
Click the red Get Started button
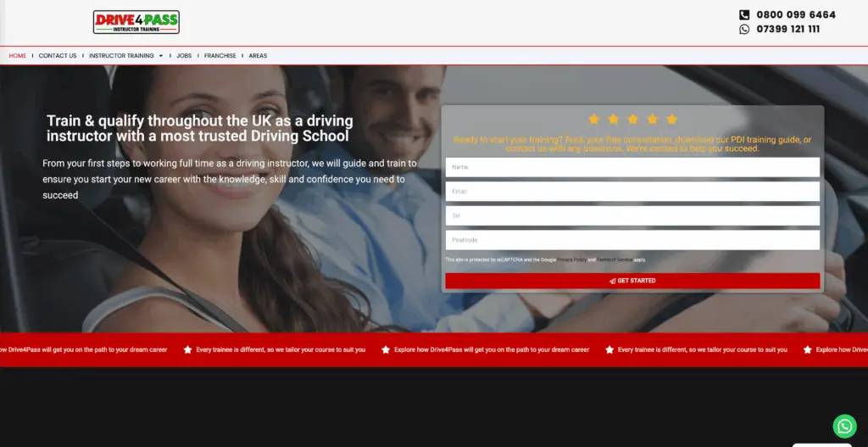[x=632, y=281]
